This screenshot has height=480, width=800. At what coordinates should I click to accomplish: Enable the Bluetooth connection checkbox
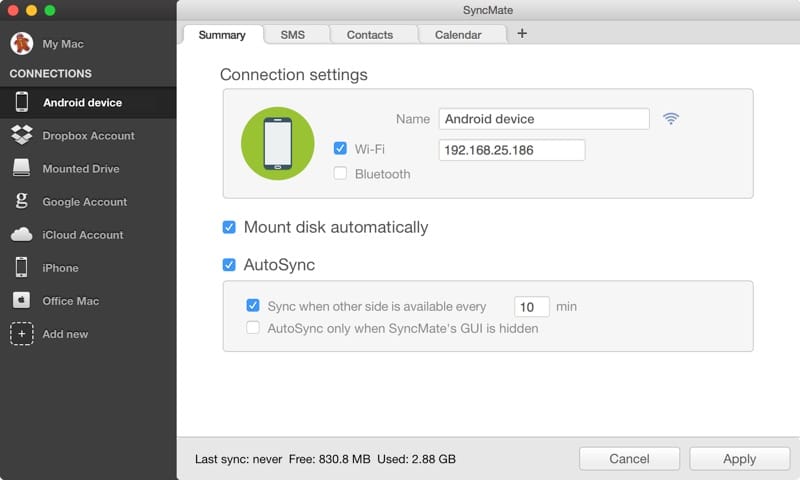[x=340, y=173]
